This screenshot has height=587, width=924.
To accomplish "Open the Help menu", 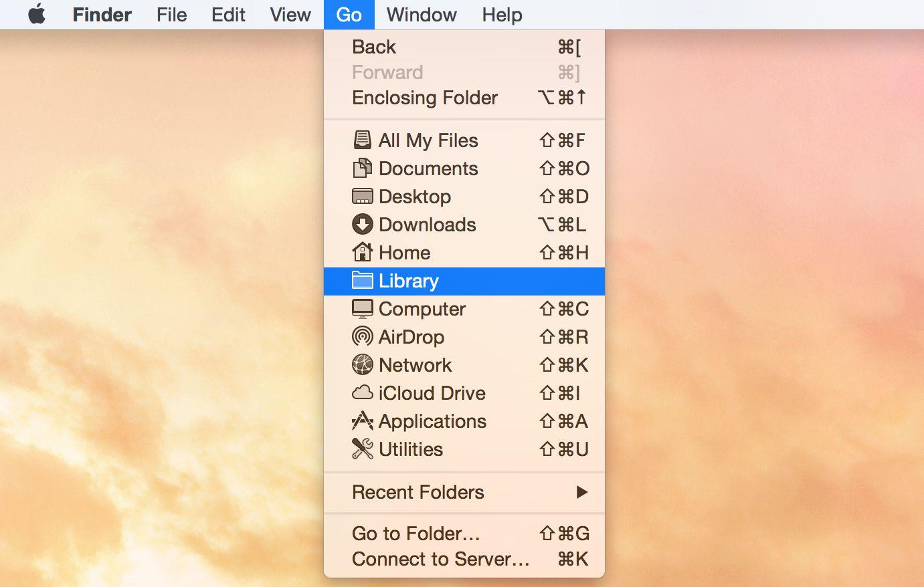I will pyautogui.click(x=502, y=15).
